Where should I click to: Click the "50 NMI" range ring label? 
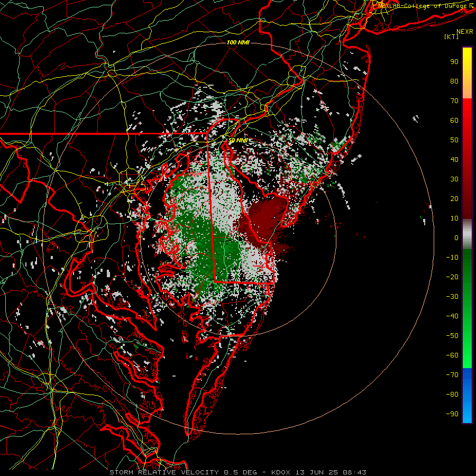click(238, 140)
